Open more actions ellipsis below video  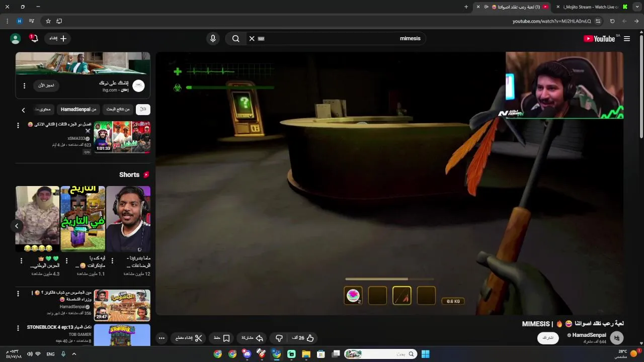coord(162,338)
